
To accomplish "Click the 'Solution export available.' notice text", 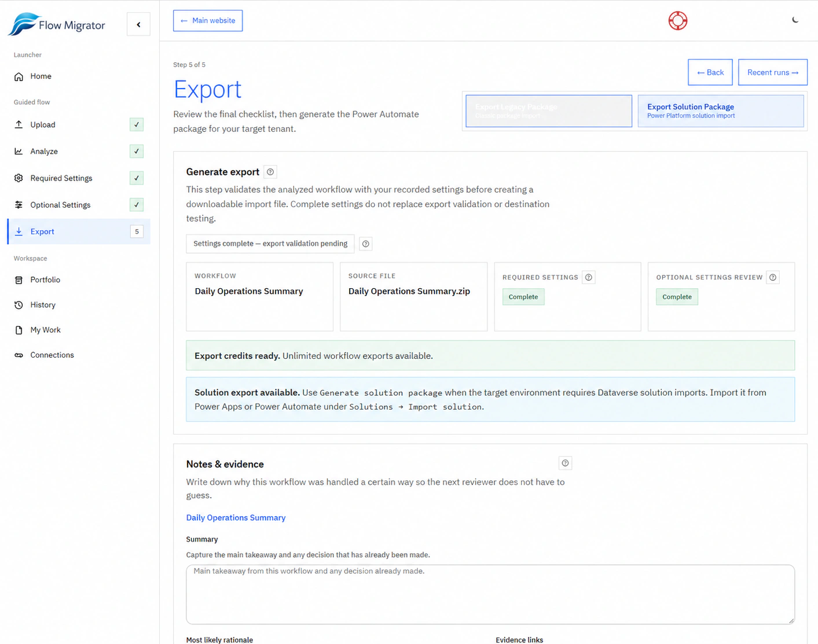I will pyautogui.click(x=247, y=393).
